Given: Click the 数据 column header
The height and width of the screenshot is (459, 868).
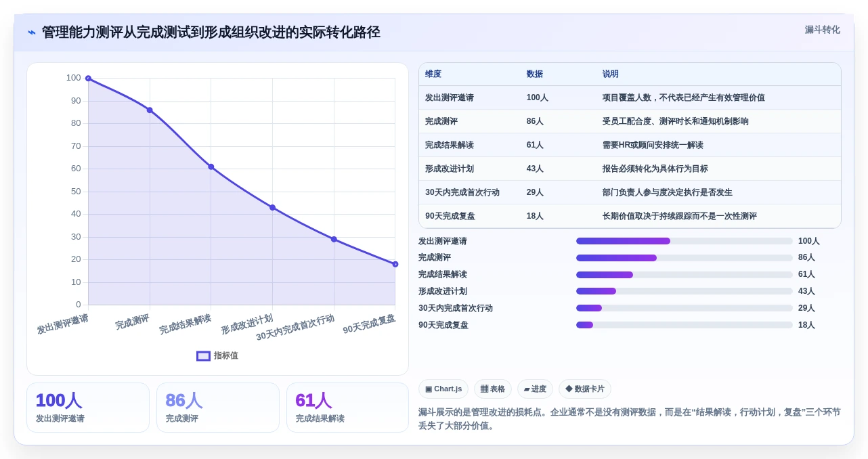Looking at the screenshot, I should [535, 74].
